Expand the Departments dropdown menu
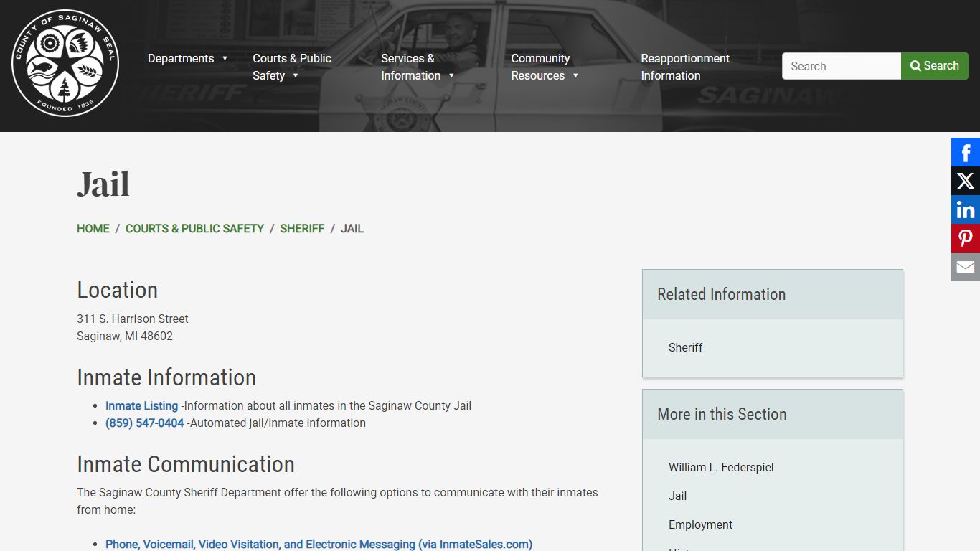Image resolution: width=980 pixels, height=551 pixels. (187, 58)
